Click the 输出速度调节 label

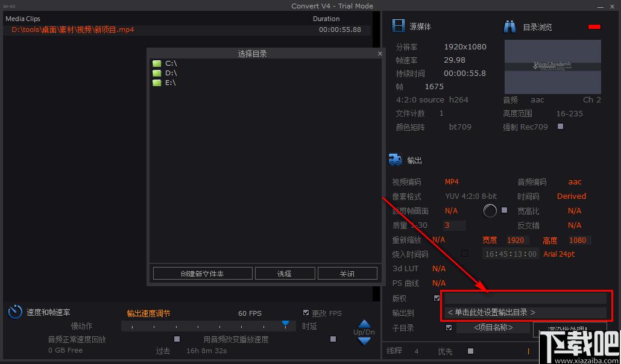pyautogui.click(x=148, y=313)
